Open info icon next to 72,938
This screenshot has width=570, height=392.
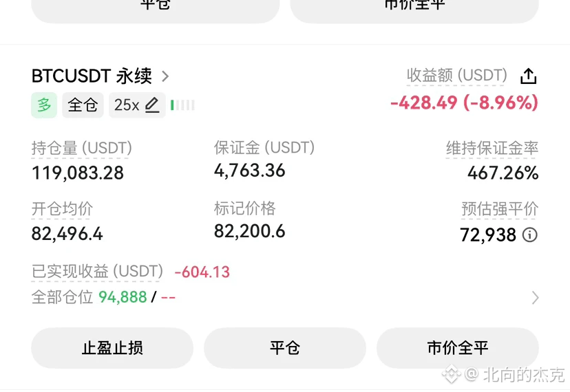coord(529,235)
